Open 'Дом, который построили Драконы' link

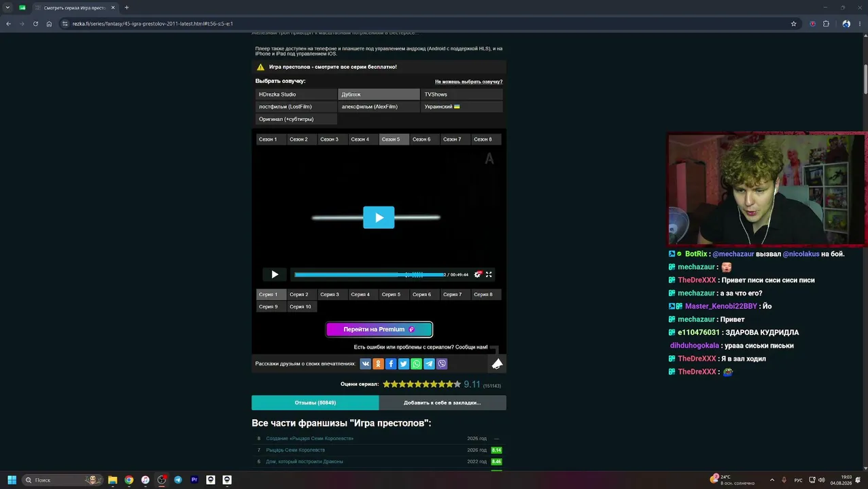tap(304, 462)
